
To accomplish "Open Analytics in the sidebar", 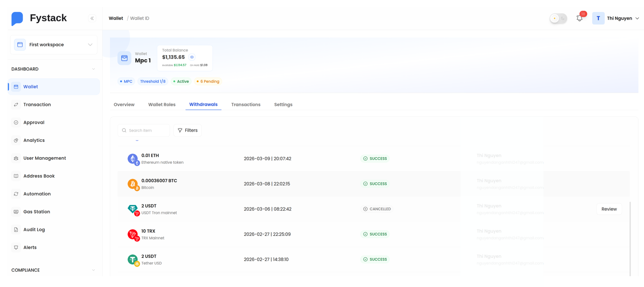I will (34, 140).
